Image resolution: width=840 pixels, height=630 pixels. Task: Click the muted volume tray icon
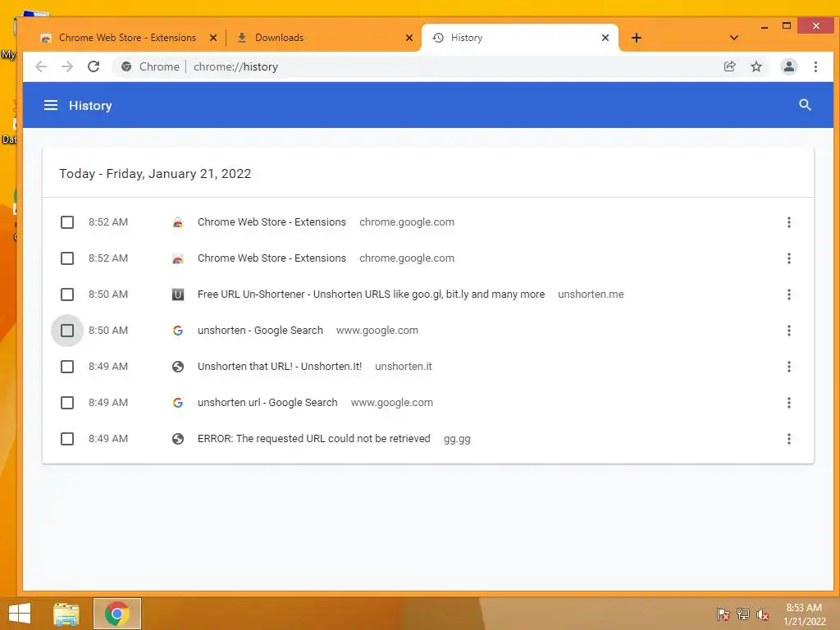[763, 614]
